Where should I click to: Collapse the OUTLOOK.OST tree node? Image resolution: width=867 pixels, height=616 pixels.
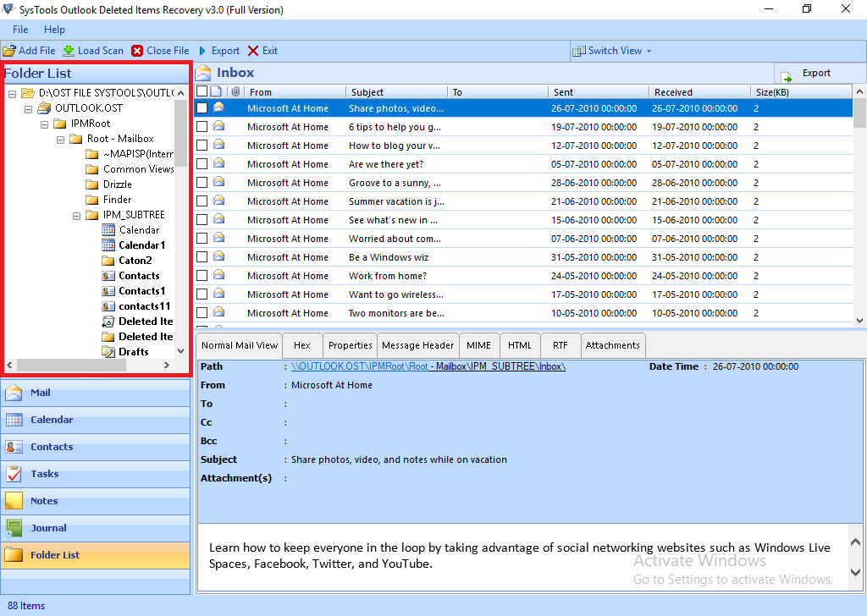click(29, 108)
